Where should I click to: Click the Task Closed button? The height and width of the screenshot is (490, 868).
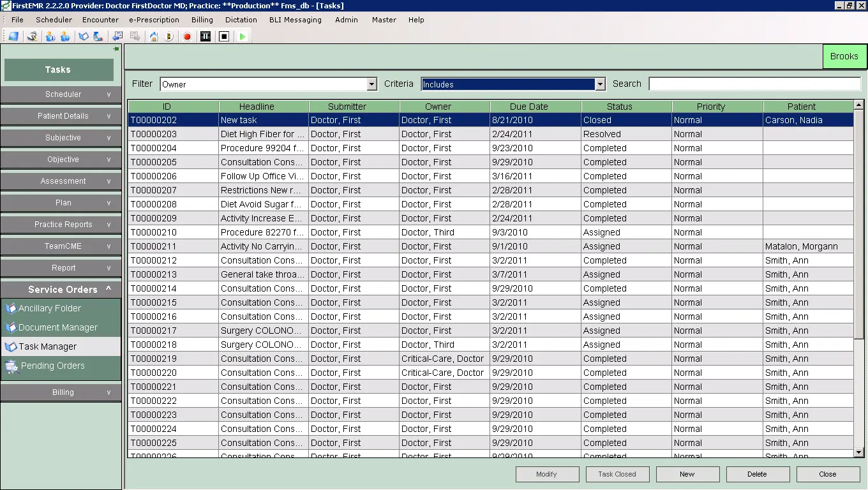pyautogui.click(x=617, y=474)
